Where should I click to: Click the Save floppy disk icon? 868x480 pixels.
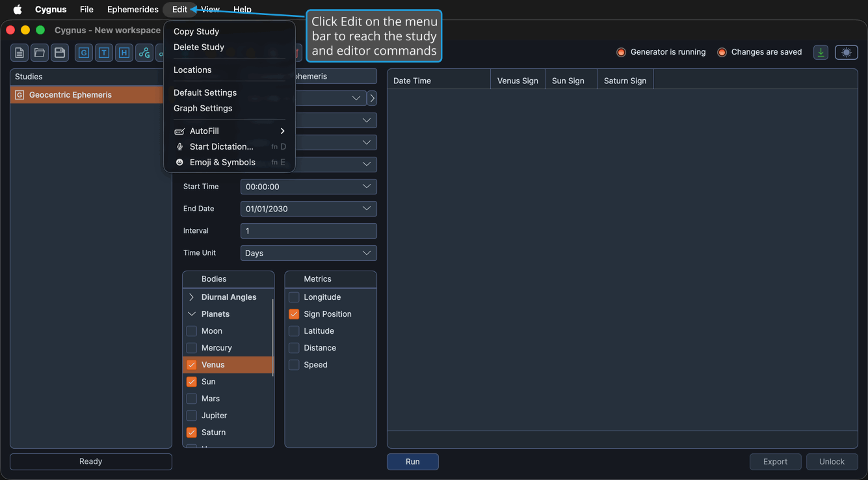coord(60,53)
